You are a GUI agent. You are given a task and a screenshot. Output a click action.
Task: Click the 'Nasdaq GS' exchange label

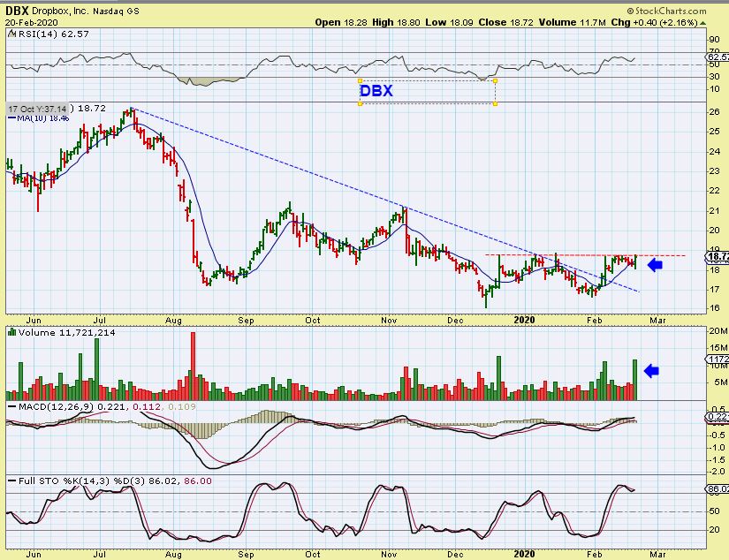point(116,11)
